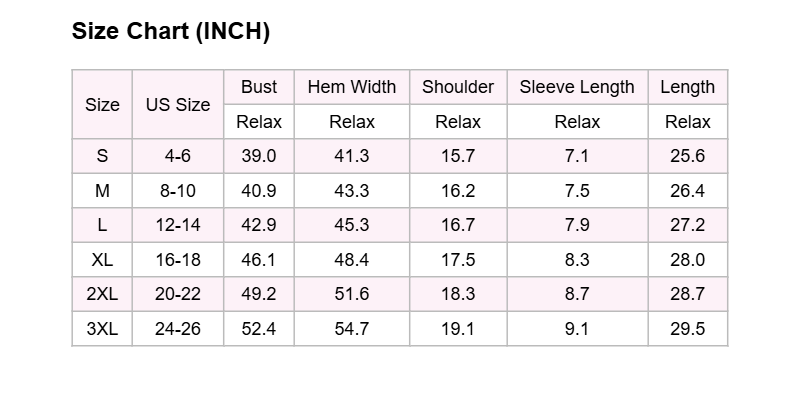Click the 20-22 US size cell
This screenshot has height=403, width=791.
click(178, 294)
